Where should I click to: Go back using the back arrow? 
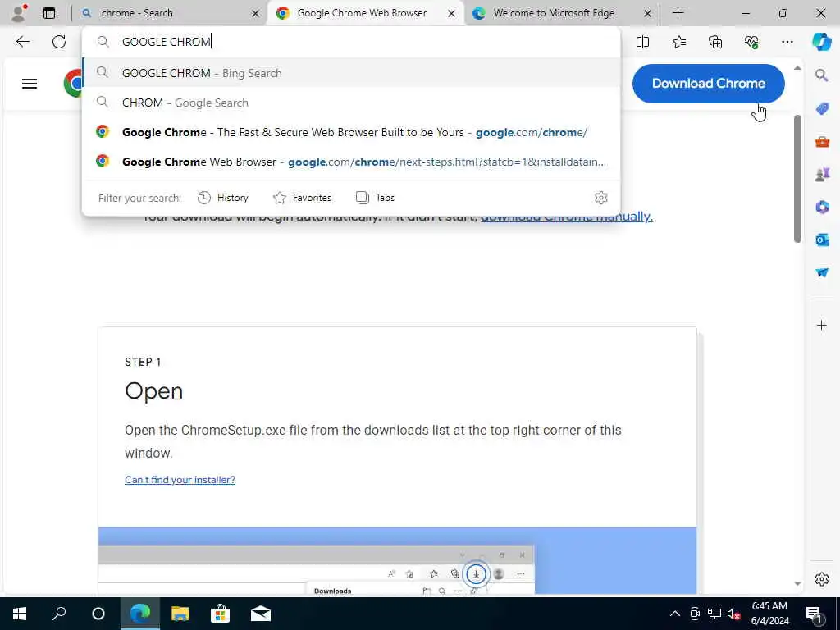22,42
